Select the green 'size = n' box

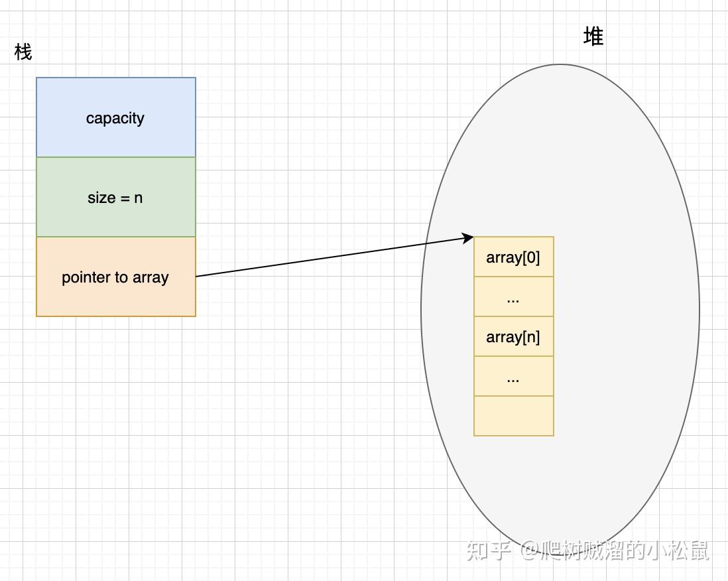pyautogui.click(x=116, y=198)
